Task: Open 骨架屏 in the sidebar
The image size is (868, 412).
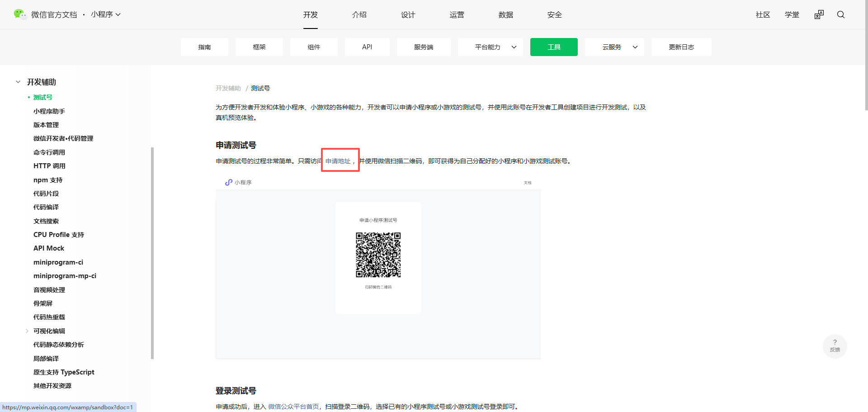Action: (43, 303)
